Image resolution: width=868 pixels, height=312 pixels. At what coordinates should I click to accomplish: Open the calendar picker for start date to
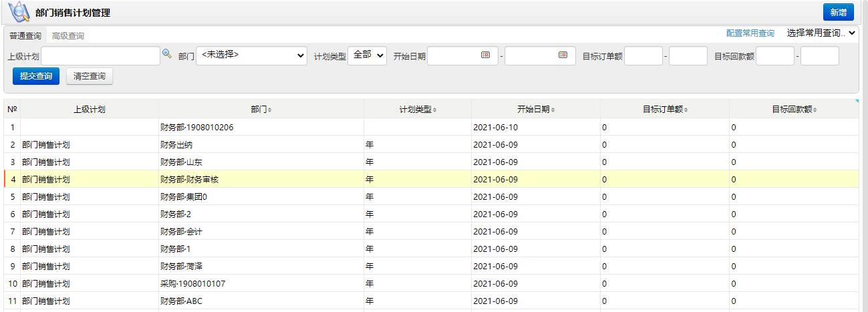[563, 55]
